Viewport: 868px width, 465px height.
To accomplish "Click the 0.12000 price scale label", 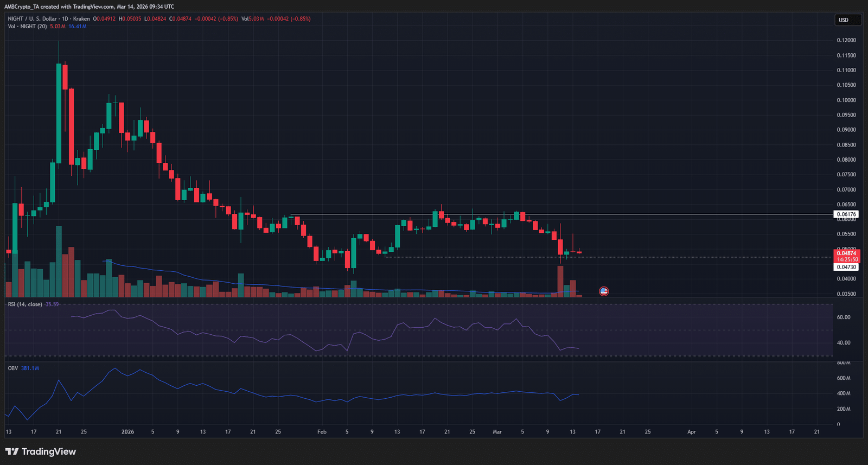I will (846, 40).
